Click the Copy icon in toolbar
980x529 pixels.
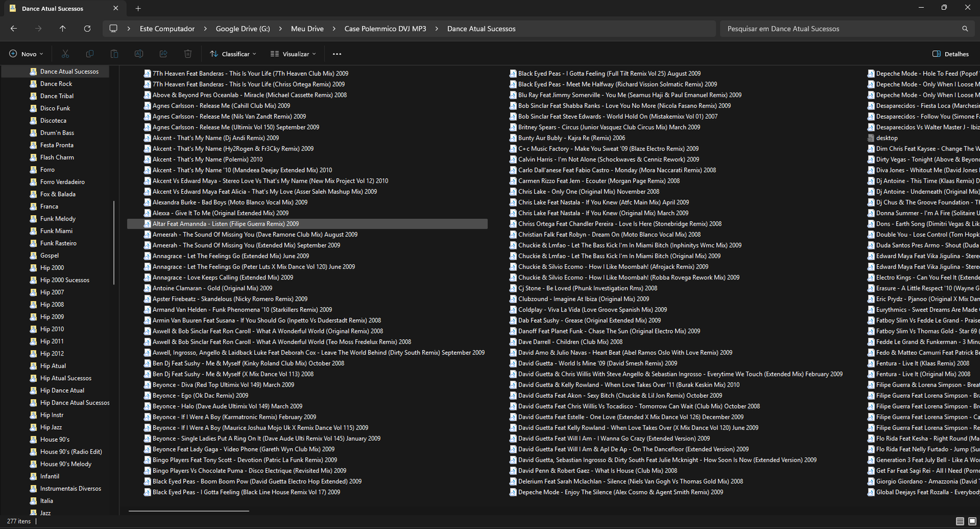coord(90,54)
